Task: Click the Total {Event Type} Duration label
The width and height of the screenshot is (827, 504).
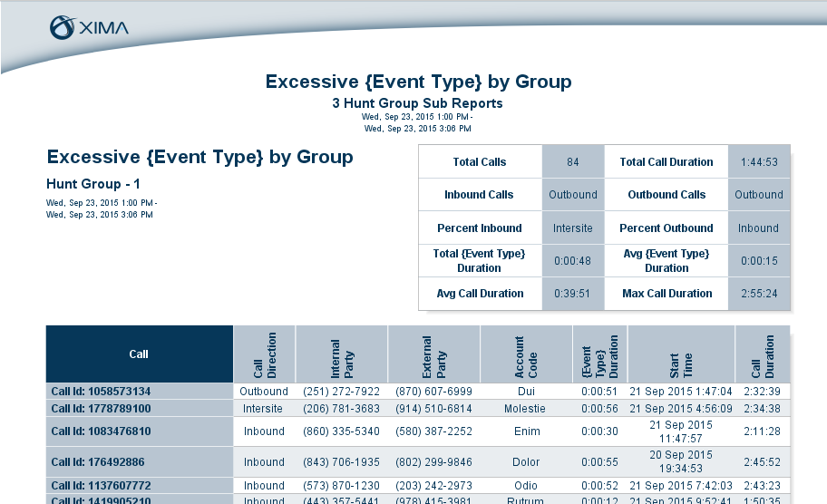Action: [x=479, y=260]
